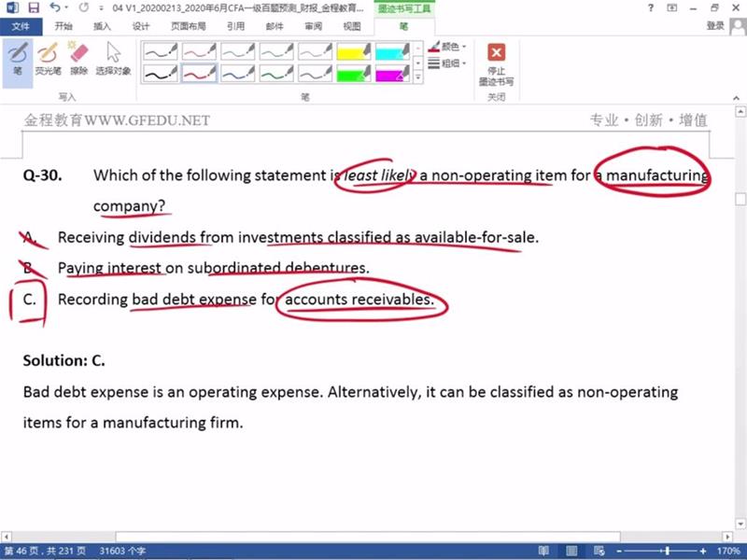This screenshot has height=560, width=747.
Task: Click the Select Objects (选择对象) tool
Action: coord(113,58)
